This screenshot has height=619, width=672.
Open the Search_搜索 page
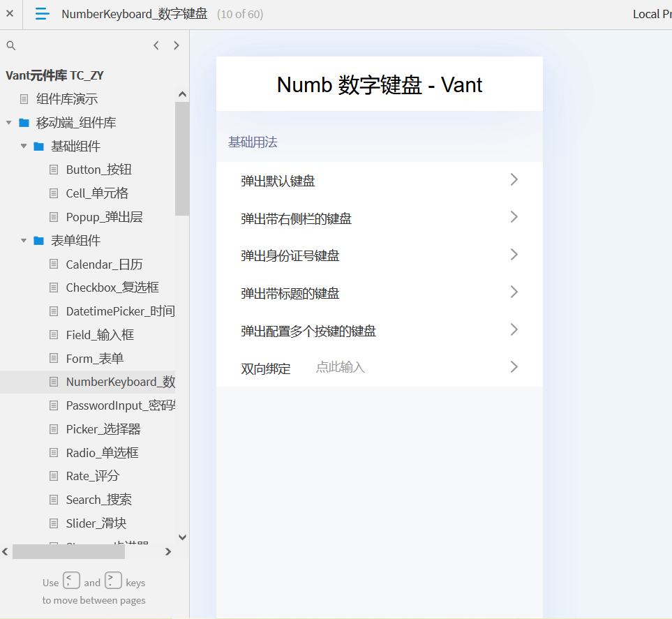[98, 500]
